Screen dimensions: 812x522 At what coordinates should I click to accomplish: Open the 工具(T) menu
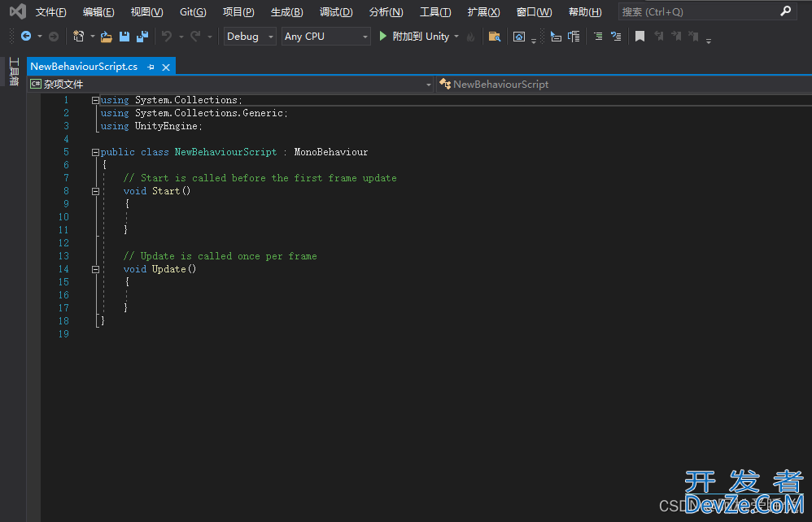point(435,12)
